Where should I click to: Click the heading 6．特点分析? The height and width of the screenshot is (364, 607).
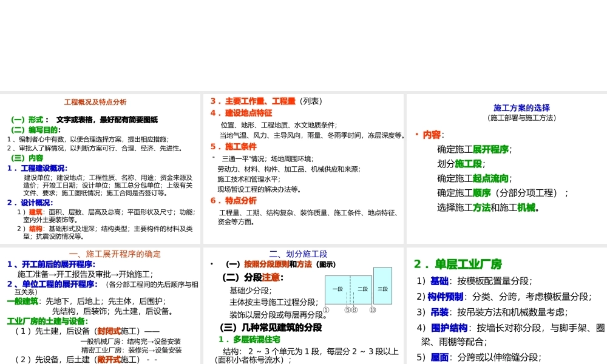coord(234,200)
